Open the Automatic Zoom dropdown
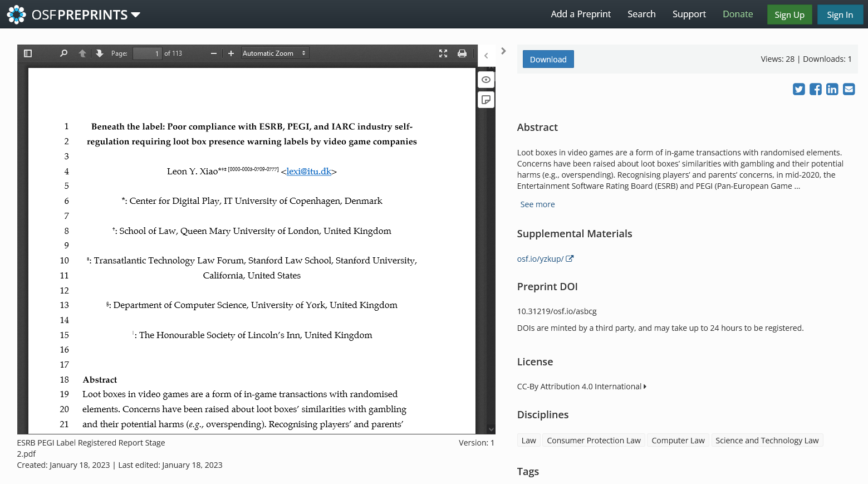The width and height of the screenshot is (868, 484). pyautogui.click(x=275, y=53)
